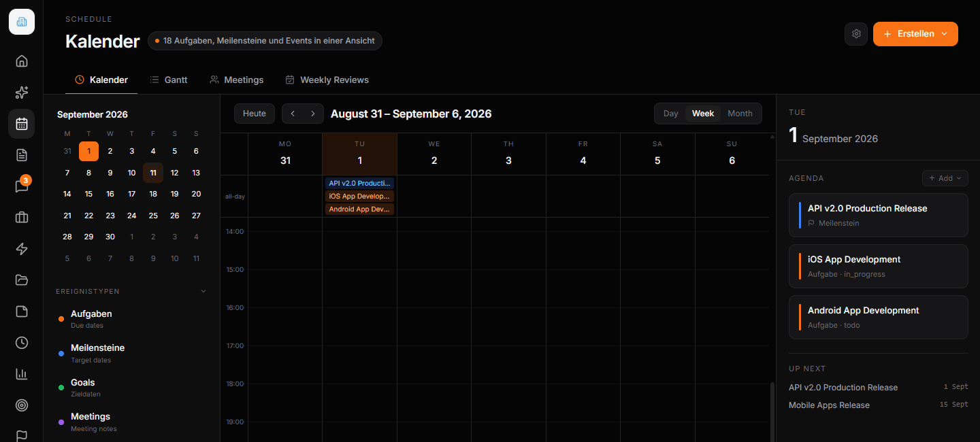Go to previous week arrow
The image size is (980, 442).
(293, 114)
